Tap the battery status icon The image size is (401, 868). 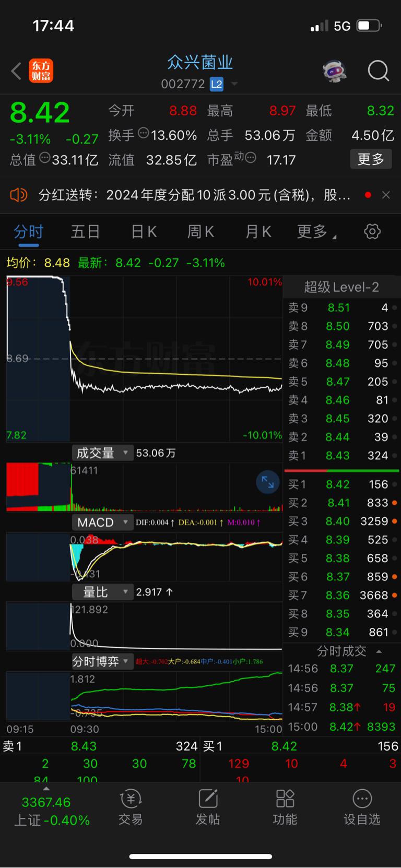[370, 26]
